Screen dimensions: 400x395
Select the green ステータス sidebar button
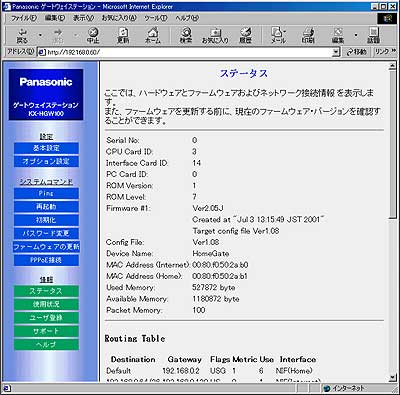[46, 291]
